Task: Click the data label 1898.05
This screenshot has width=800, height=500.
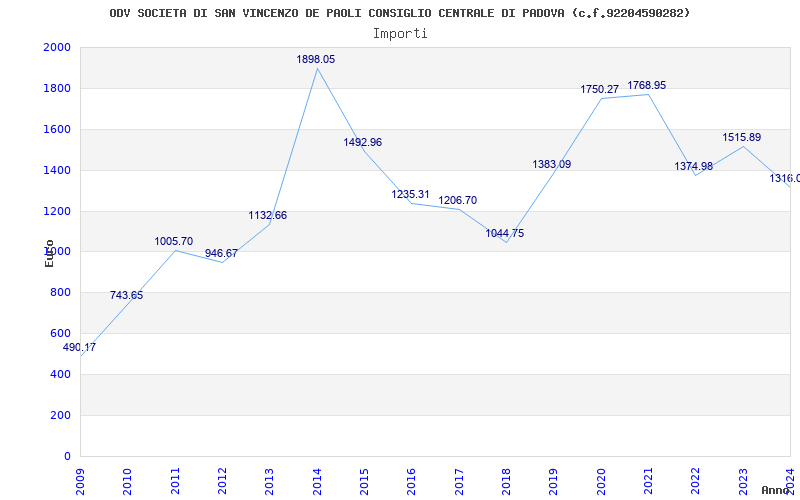Action: pos(316,60)
